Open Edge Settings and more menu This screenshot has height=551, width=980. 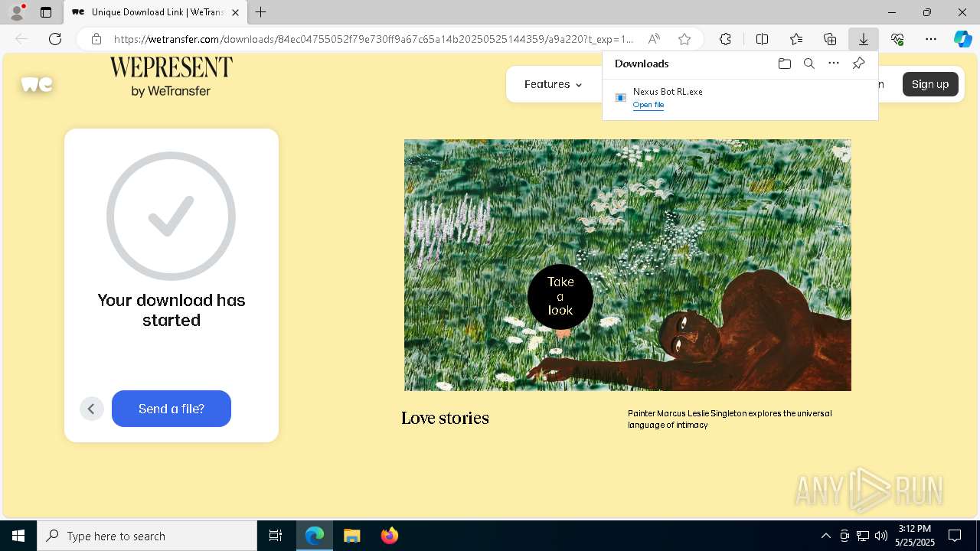coord(931,39)
